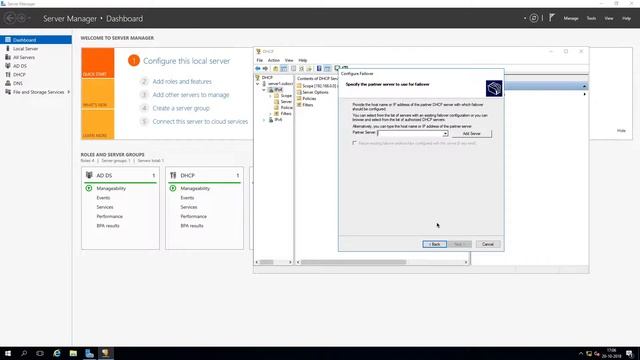Click the Partner Server input field
The image size is (640, 360).
point(410,133)
